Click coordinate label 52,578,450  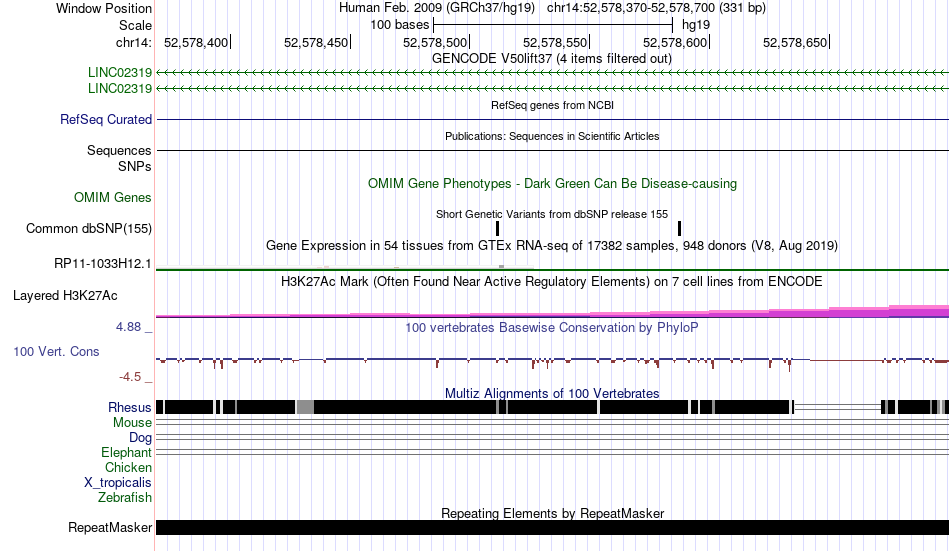(316, 42)
